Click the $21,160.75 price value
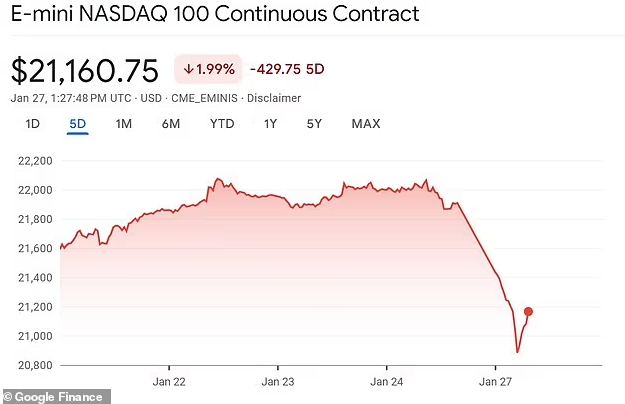The height and width of the screenshot is (404, 625). coord(85,71)
